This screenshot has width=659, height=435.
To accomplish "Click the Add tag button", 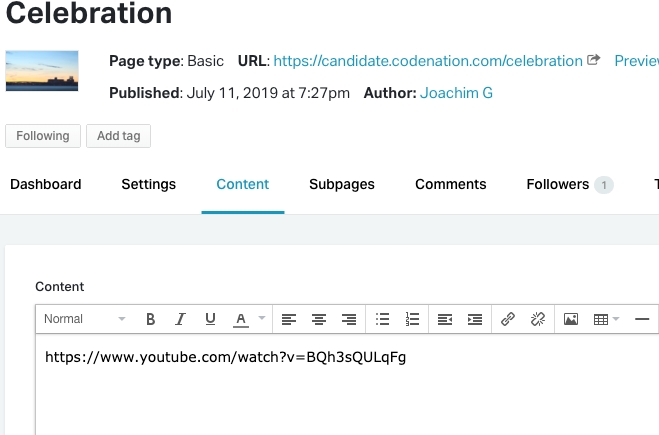I will pos(118,136).
